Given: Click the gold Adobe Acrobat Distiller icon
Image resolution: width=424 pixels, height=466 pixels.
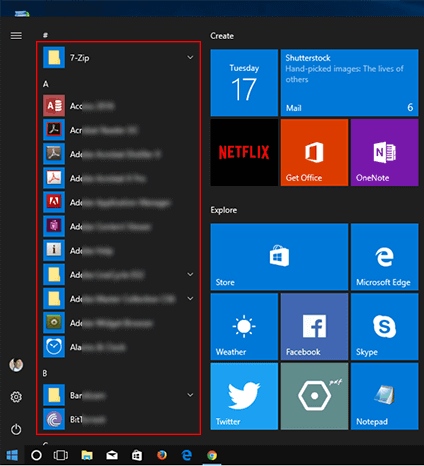Looking at the screenshot, I should (54, 154).
